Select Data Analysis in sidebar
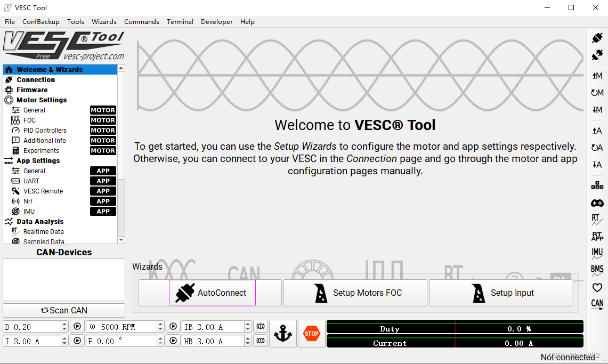Viewport: 608px width, 364px height. 60,221
